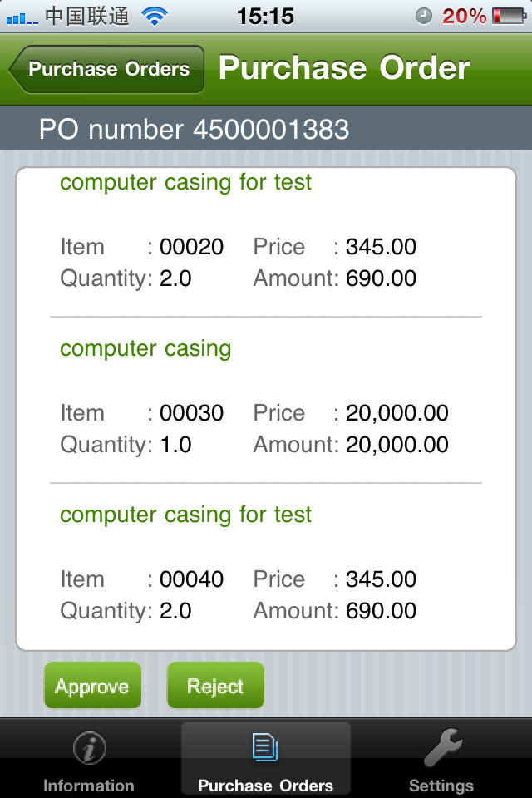Tap the alarm clock status icon
Viewport: 532px width, 798px height.
click(424, 16)
